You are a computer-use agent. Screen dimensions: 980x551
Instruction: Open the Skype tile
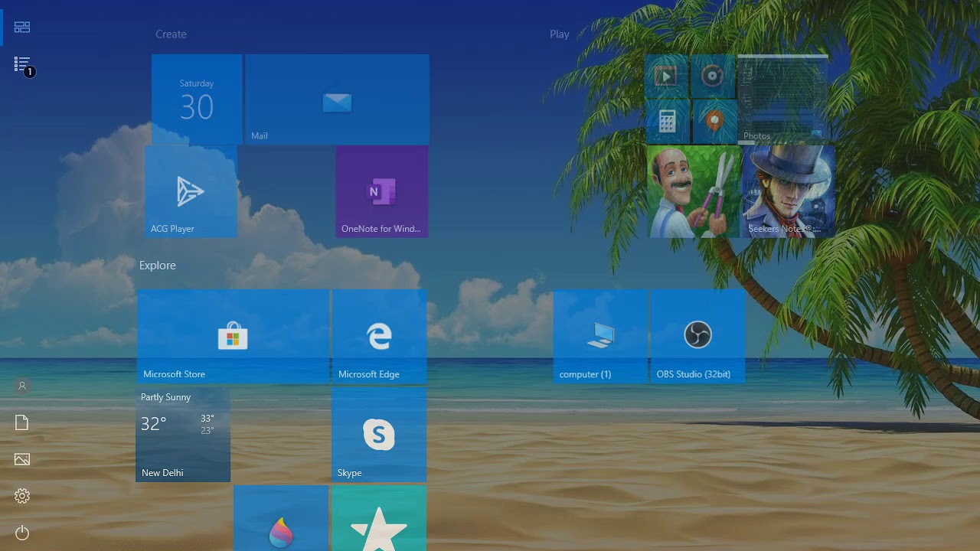pos(379,435)
